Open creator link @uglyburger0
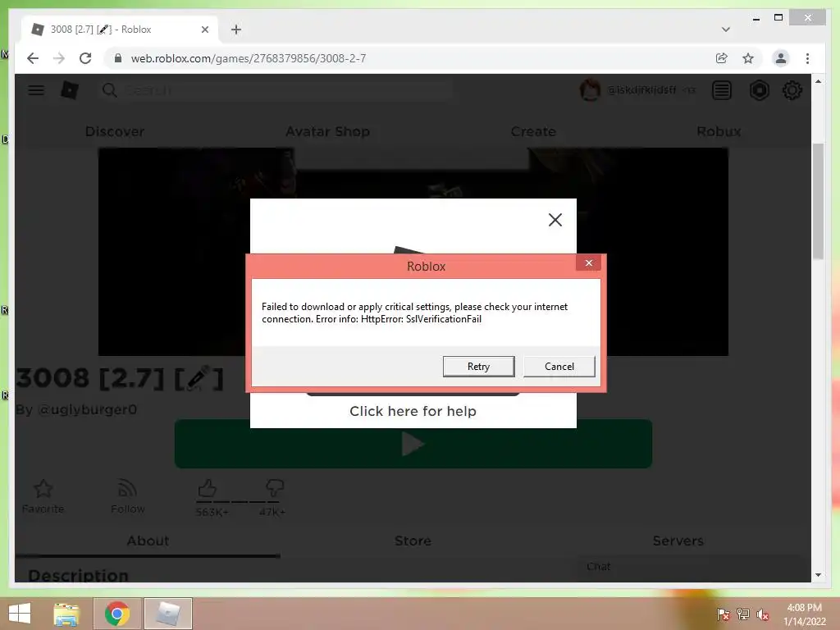Image resolution: width=840 pixels, height=630 pixels. tap(87, 409)
